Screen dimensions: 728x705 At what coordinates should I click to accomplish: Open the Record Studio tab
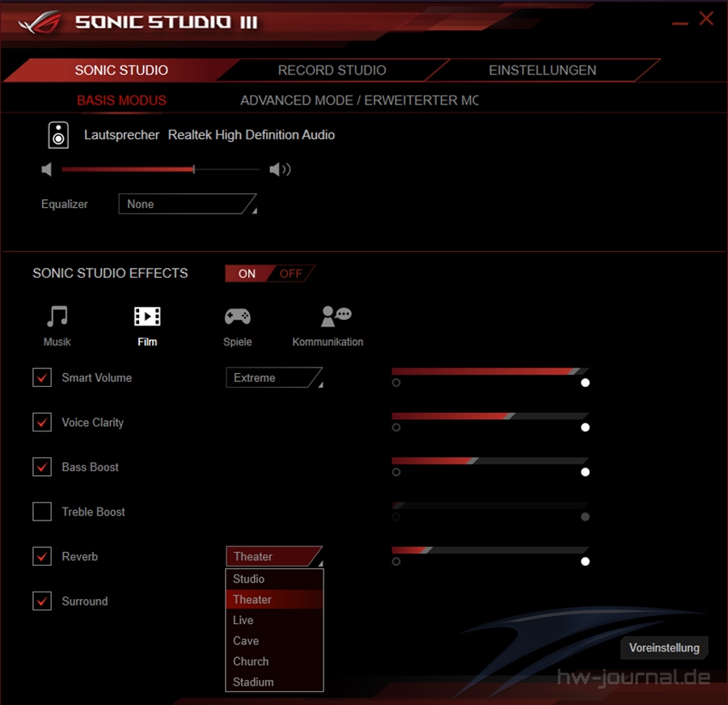click(x=332, y=70)
